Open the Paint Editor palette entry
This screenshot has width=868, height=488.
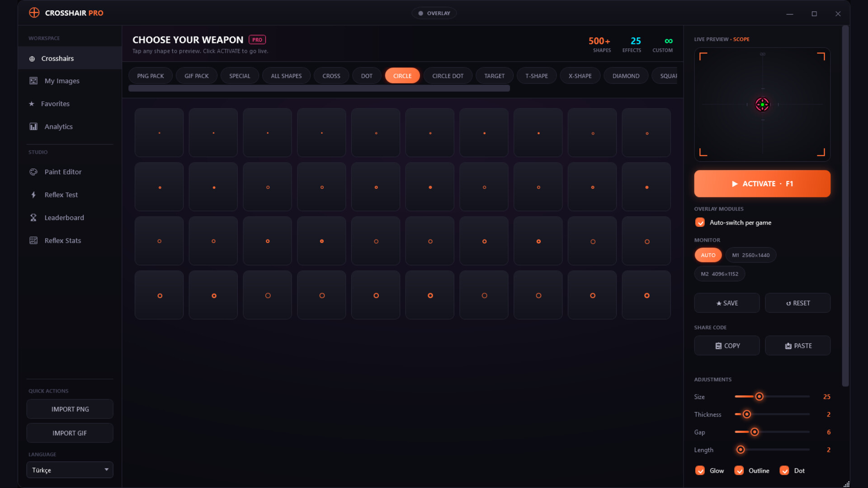point(70,172)
